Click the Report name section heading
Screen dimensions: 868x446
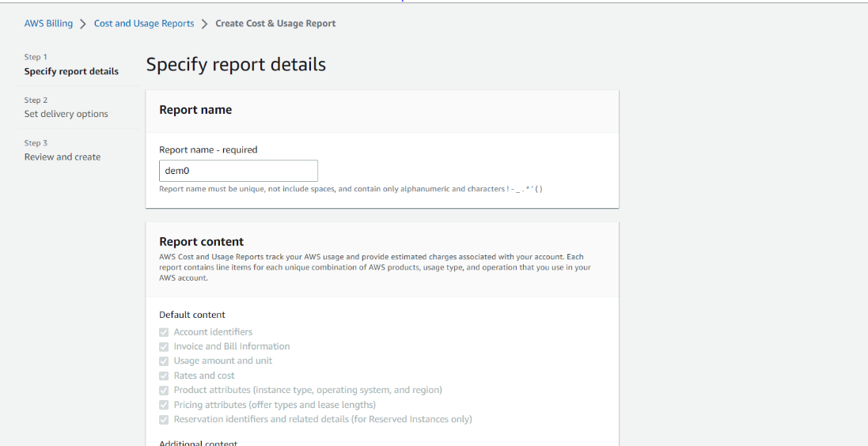click(195, 110)
